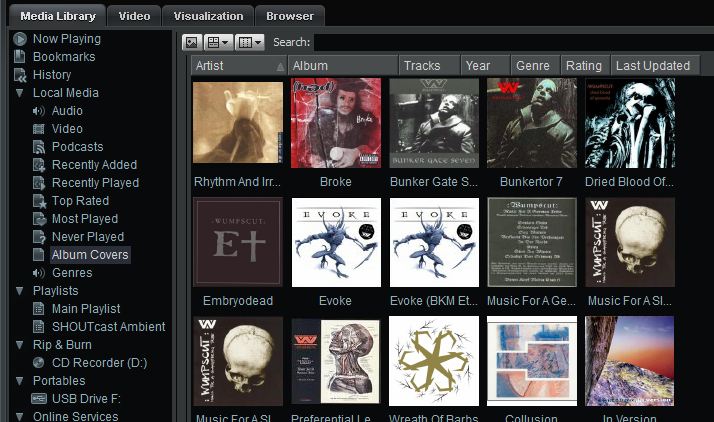Image resolution: width=714 pixels, height=422 pixels.
Task: Select the In Version album cover
Action: click(x=630, y=361)
